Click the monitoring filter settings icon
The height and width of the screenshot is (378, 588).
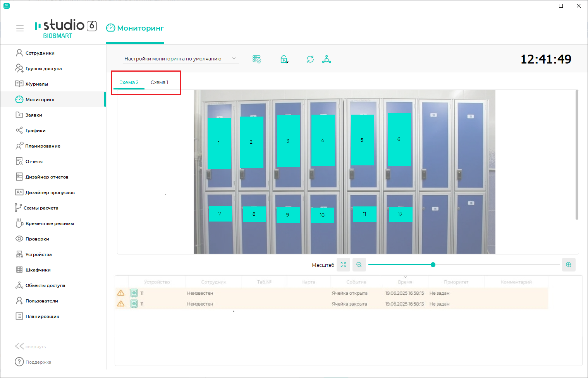coord(257,59)
